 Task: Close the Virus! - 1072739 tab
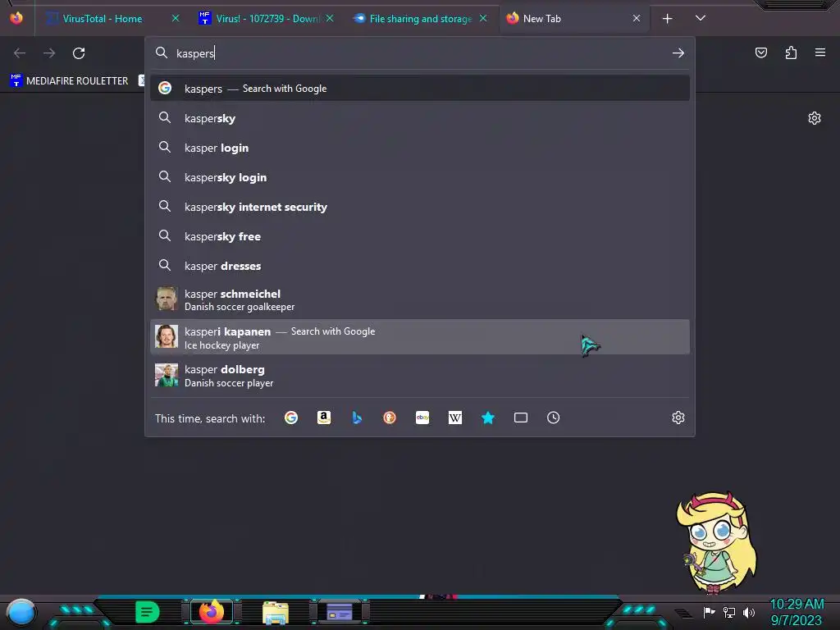[330, 19]
